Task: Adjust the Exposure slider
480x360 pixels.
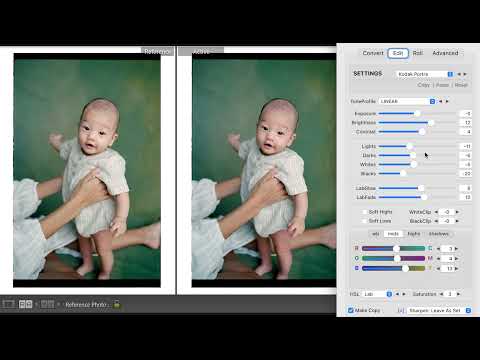Action: pos(417,114)
